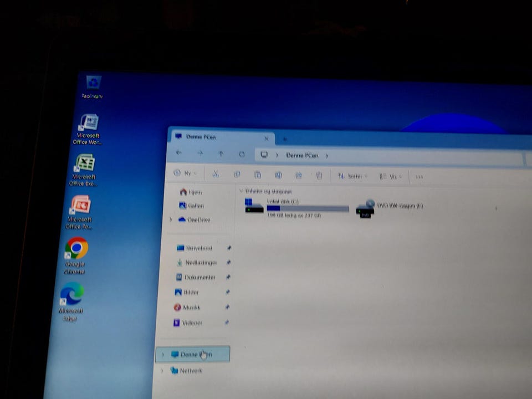This screenshot has width=532, height=399.
Task: Click the Rename icon in the toolbar
Action: click(278, 175)
